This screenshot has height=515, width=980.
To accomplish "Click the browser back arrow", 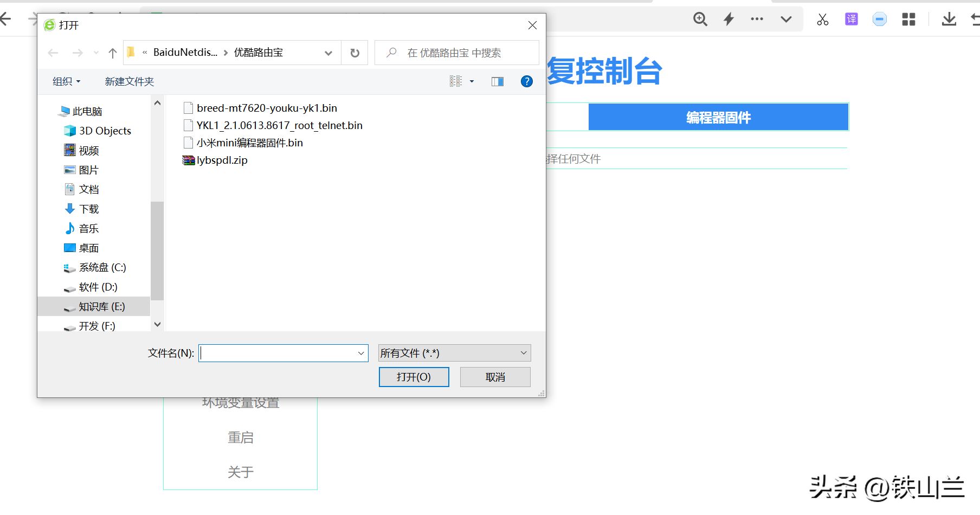I will pos(5,19).
